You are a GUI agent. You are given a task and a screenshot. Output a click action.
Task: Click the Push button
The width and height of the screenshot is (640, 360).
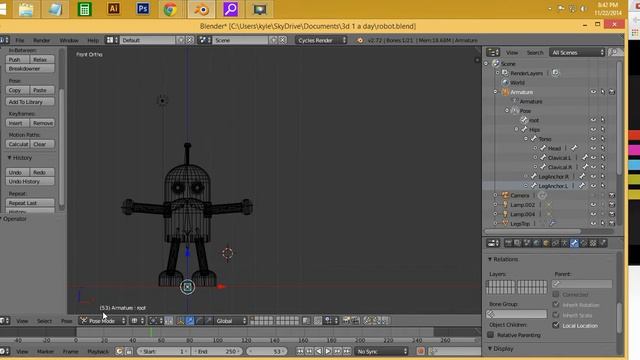(x=18, y=60)
